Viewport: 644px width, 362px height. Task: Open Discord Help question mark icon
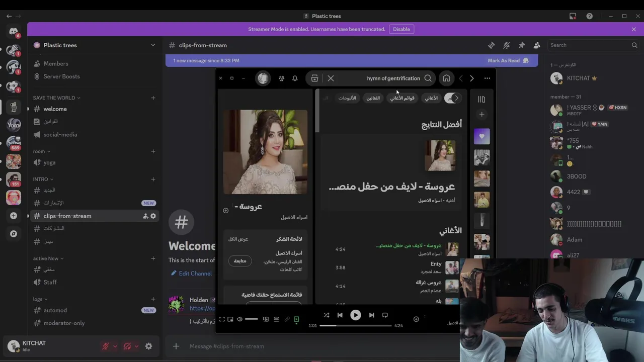point(589,16)
